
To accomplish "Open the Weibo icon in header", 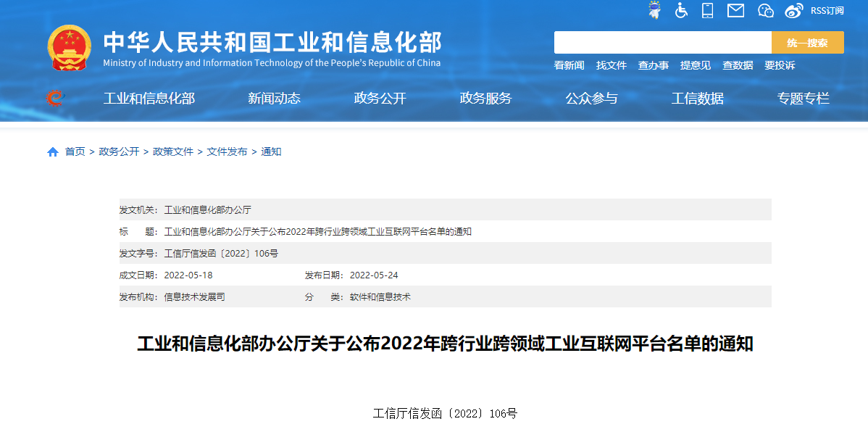I will (794, 10).
